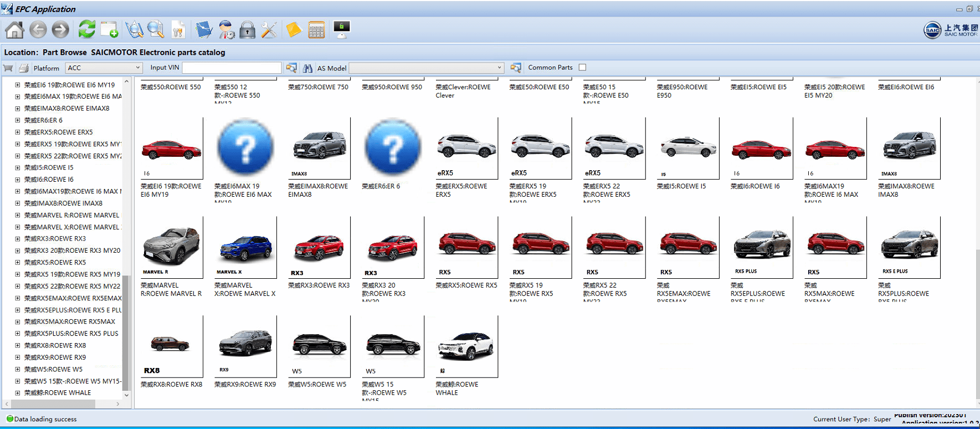
Task: Click the Home icon in the toolbar
Action: [14, 29]
